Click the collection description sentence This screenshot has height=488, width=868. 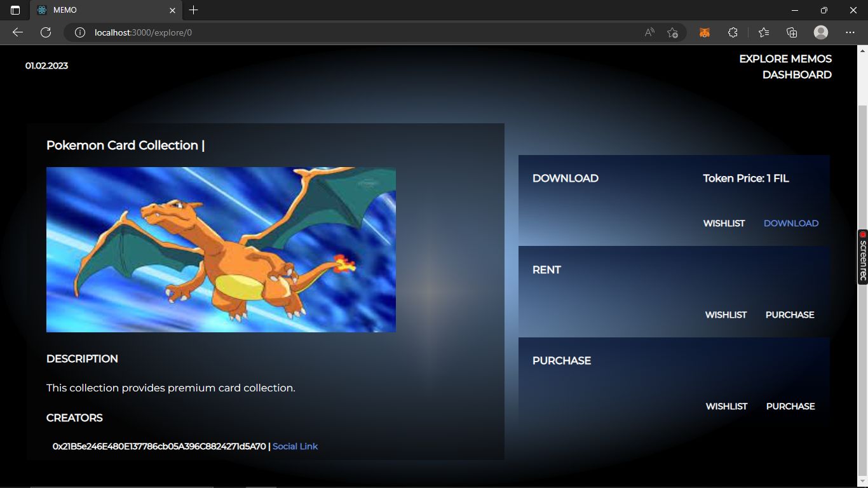click(171, 388)
